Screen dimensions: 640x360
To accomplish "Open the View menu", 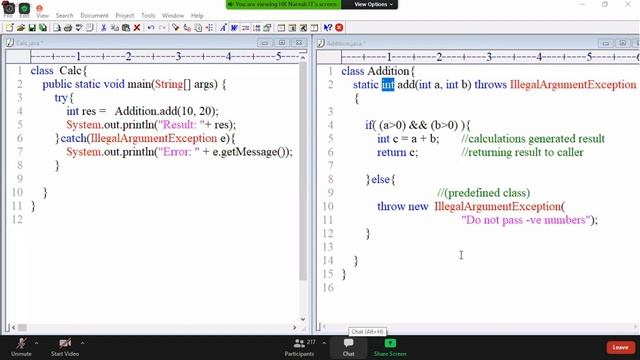I will (42, 16).
